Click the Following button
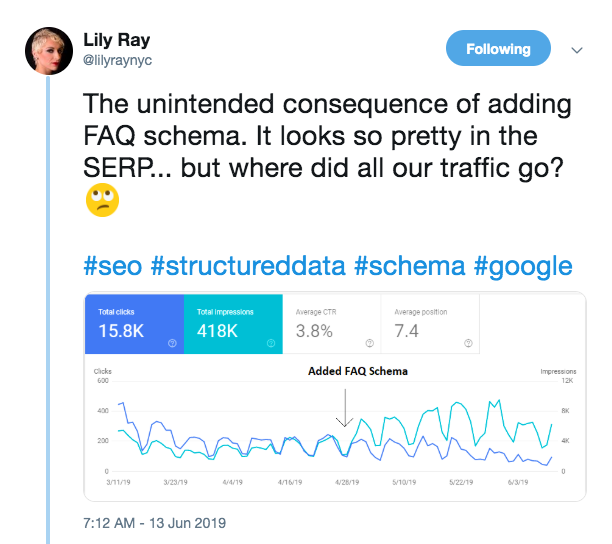This screenshot has width=612, height=544. pyautogui.click(x=498, y=49)
